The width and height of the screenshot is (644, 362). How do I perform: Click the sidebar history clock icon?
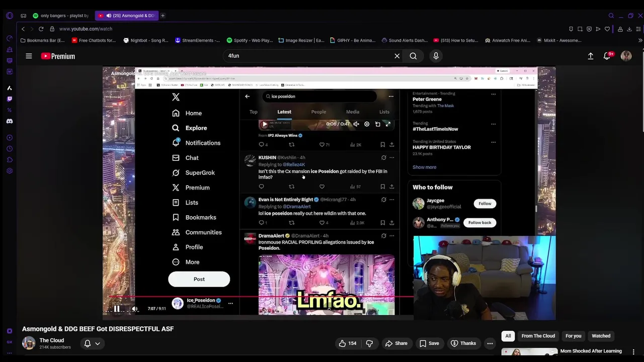tap(10, 149)
